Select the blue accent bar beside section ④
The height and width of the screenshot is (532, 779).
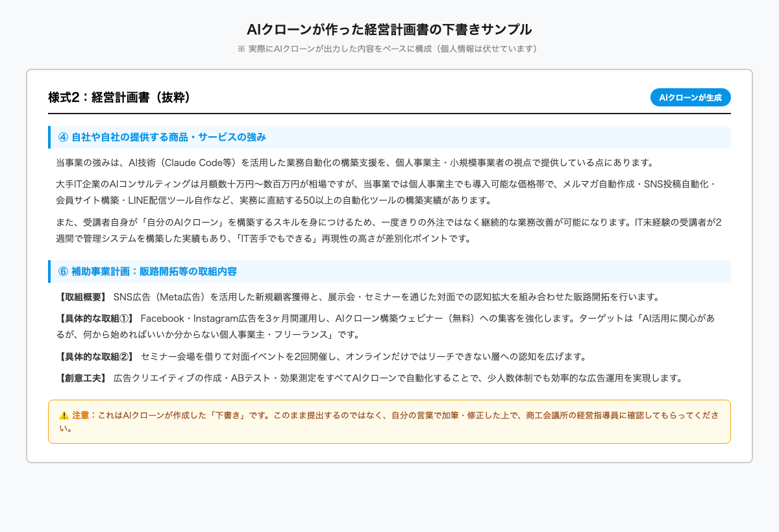click(x=51, y=136)
